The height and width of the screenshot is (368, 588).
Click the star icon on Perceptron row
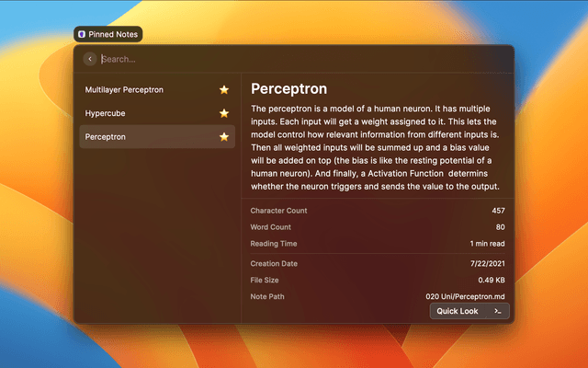pyautogui.click(x=223, y=137)
